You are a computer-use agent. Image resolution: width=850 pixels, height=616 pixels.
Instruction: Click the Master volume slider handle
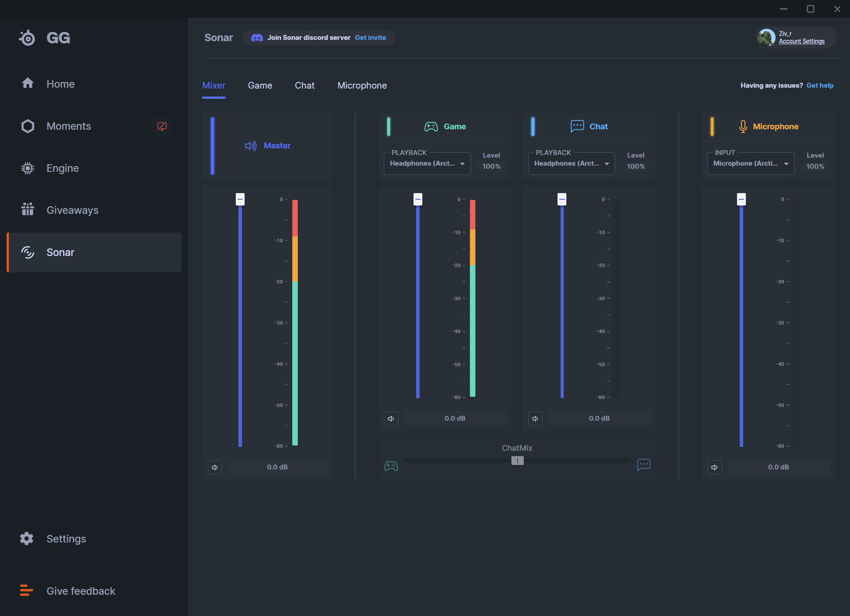(x=240, y=199)
